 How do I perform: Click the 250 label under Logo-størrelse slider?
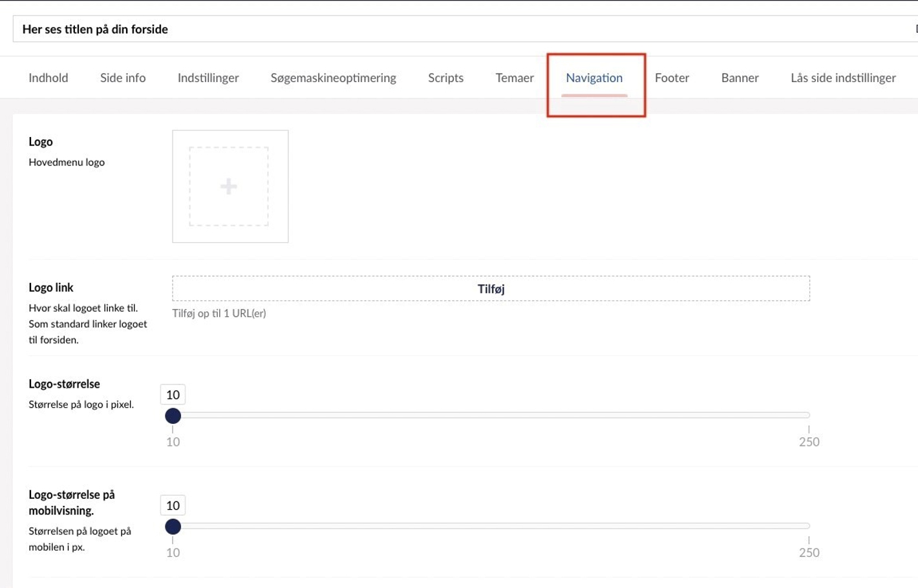(x=809, y=442)
